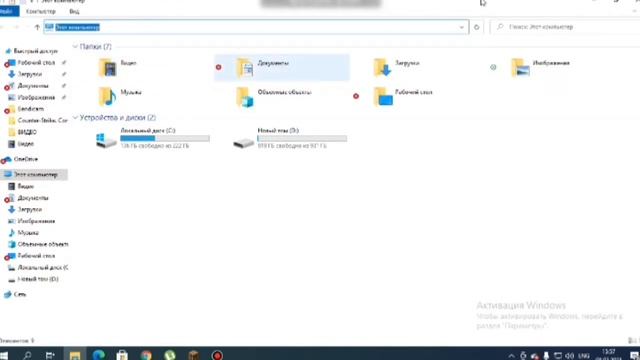
Task: Open the Bandicam folder in sidebar
Action: click(31, 109)
